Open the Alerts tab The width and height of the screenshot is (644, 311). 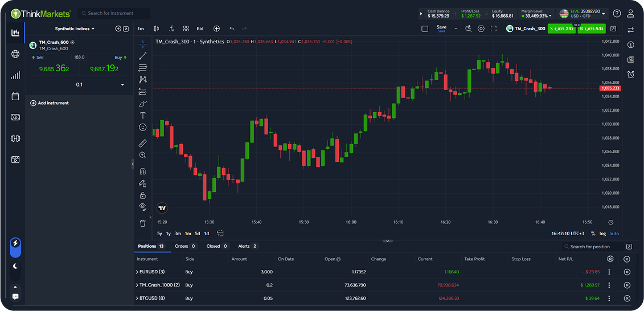[247, 246]
